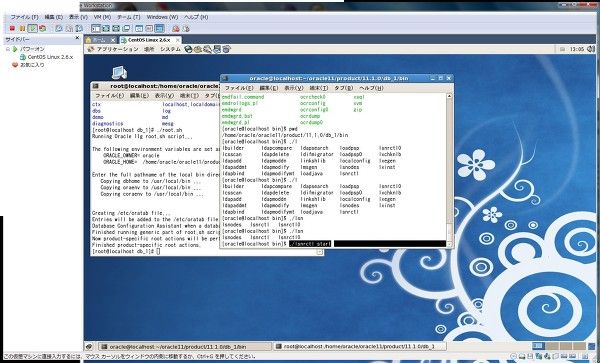Image resolution: width=600 pixels, height=363 pixels.
Task: Click the last VMware toolbar icon on the right
Action: pyautogui.click(x=186, y=28)
